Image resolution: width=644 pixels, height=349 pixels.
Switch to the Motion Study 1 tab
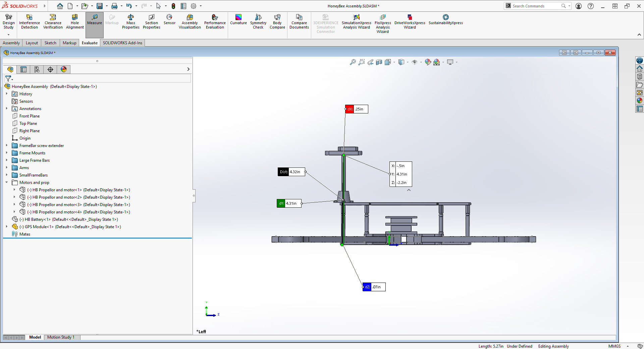[61, 337]
